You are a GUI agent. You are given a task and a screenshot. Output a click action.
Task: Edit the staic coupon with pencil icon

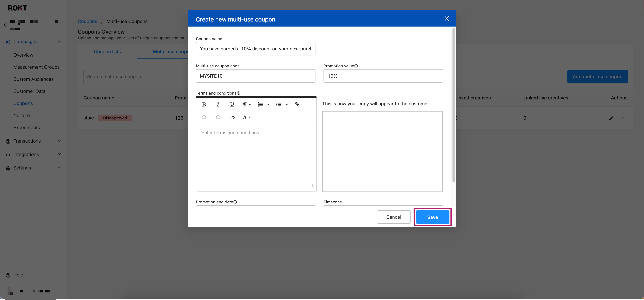point(611,118)
